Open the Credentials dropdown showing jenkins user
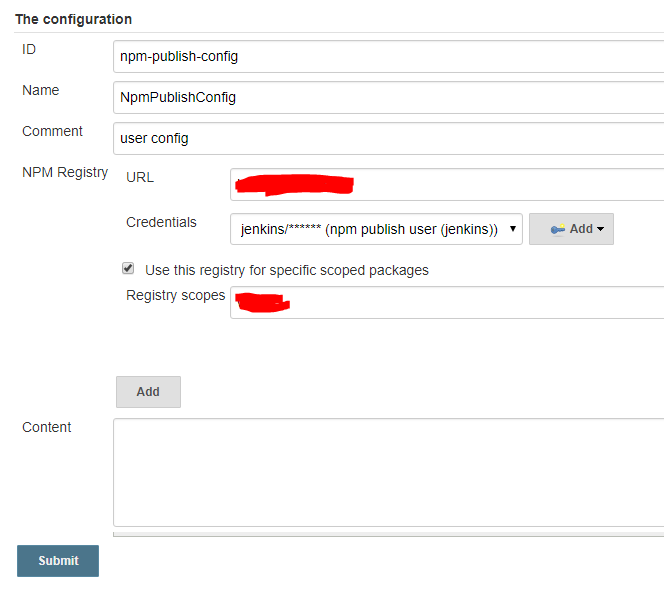Screen dimensions: 664x593 376,229
